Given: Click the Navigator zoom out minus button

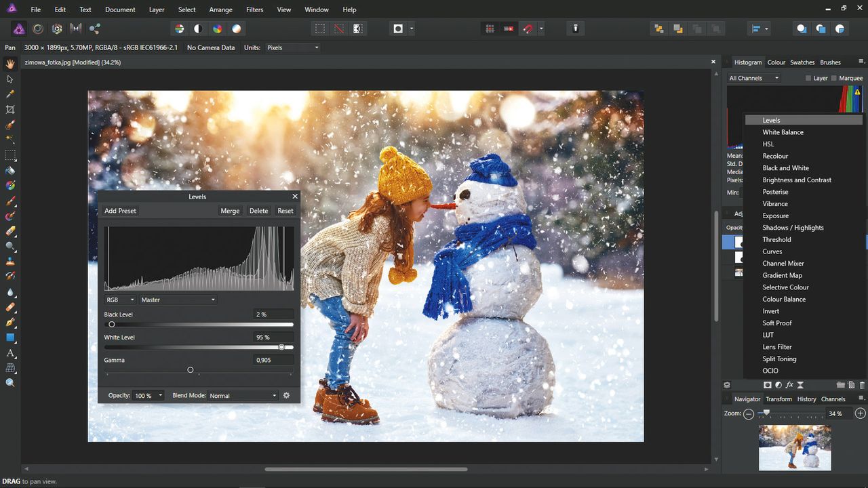Looking at the screenshot, I should [x=749, y=413].
